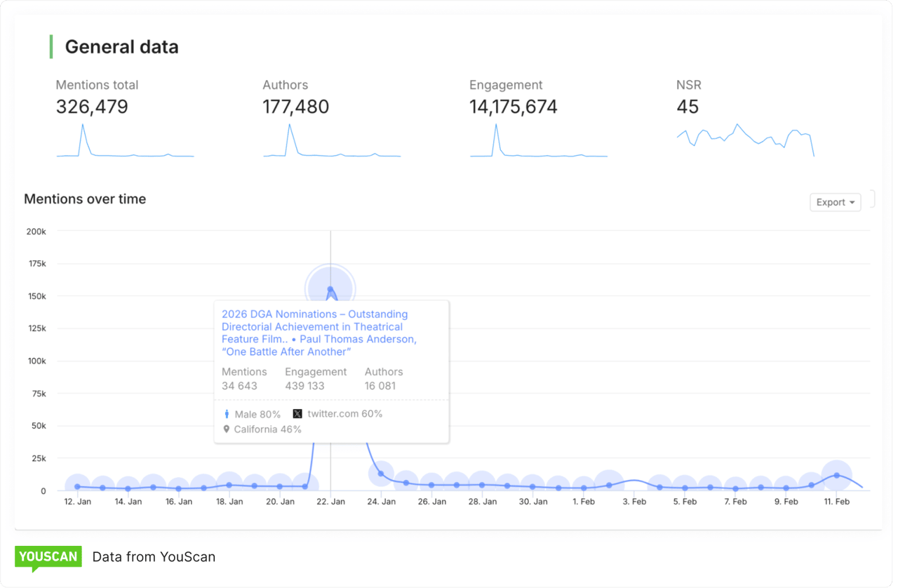Select the X (twitter.com) icon in tooltip
898x588 pixels.
tap(297, 414)
